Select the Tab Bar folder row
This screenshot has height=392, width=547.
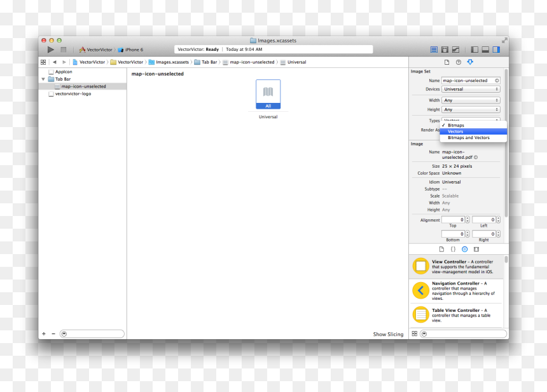[82, 79]
